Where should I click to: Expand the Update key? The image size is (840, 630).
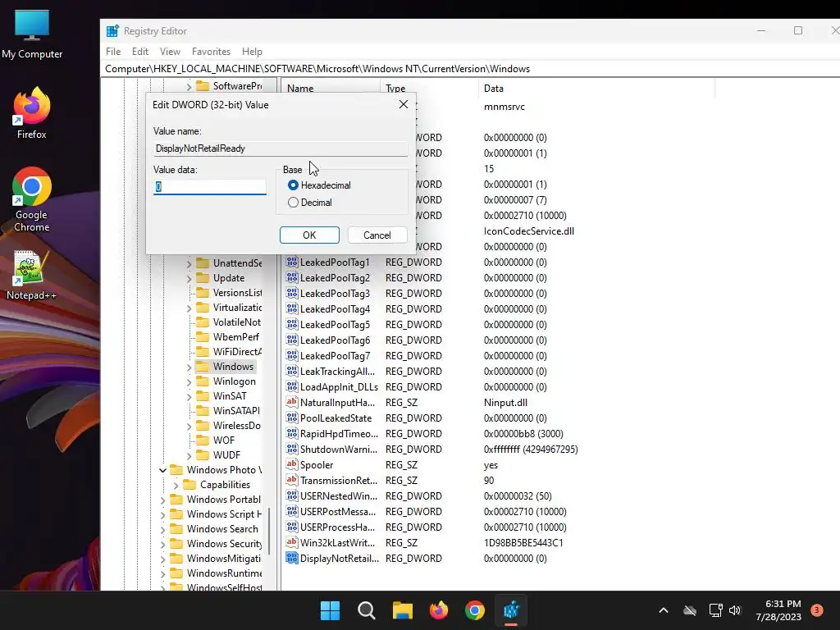(189, 279)
